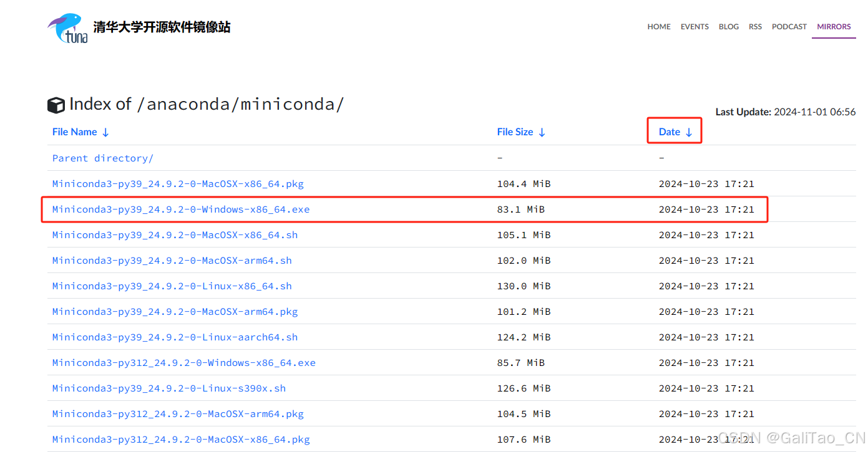The image size is (868, 452).
Task: Open the RSS nav link
Action: 756,27
